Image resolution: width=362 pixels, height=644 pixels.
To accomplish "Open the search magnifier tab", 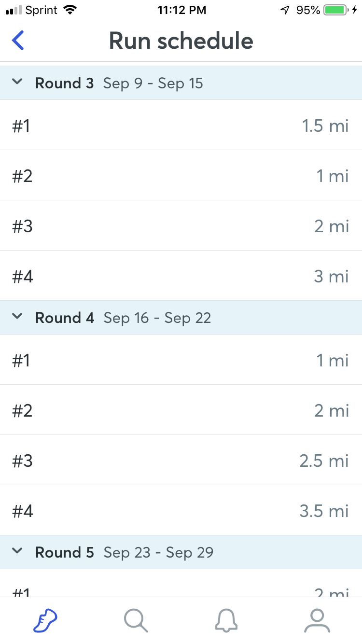I will click(136, 620).
